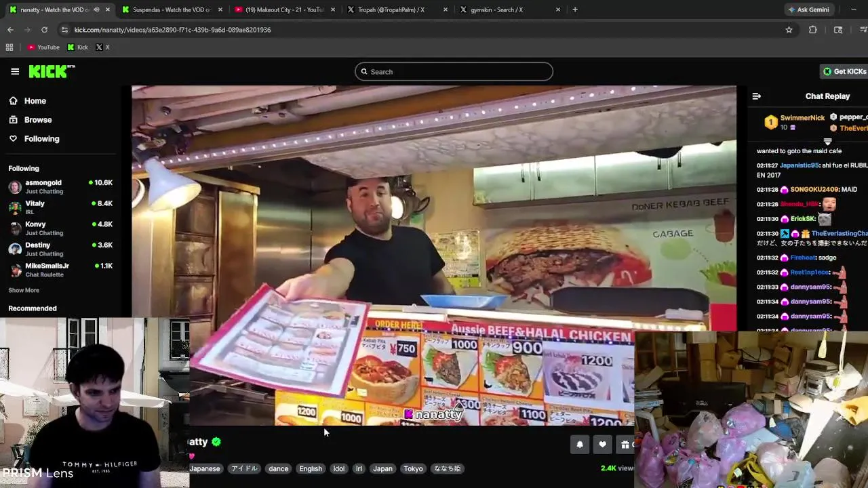
Task: Switch to the nanatty VOD tab
Action: coord(60,9)
